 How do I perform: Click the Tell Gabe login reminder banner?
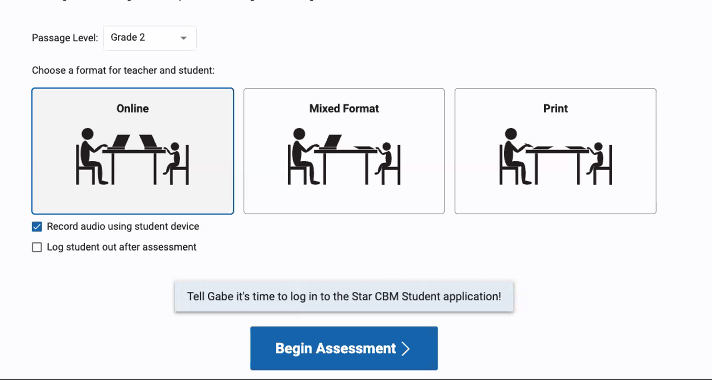[344, 296]
